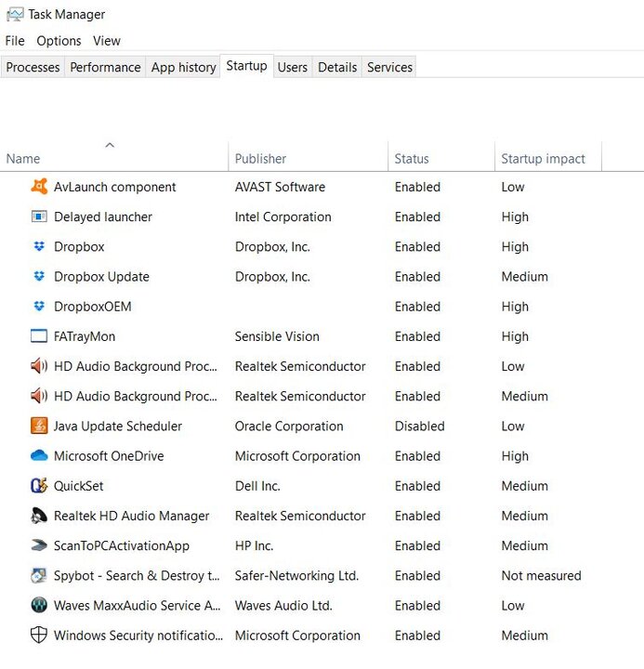The image size is (644, 669).
Task: Sort list by Startup impact column
Action: [x=543, y=159]
